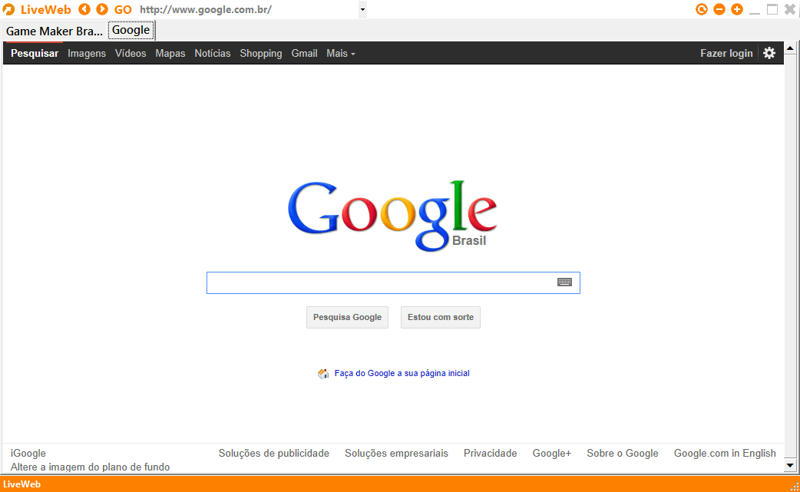Screen dimensions: 800x492
Task: Switch to Google.com in English
Action: (724, 453)
